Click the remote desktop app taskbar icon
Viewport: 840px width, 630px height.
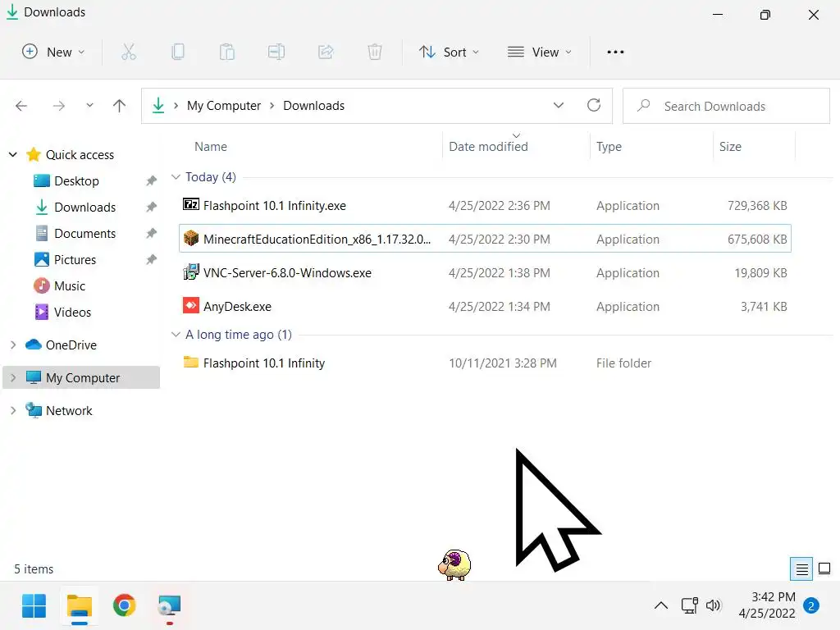click(x=169, y=606)
